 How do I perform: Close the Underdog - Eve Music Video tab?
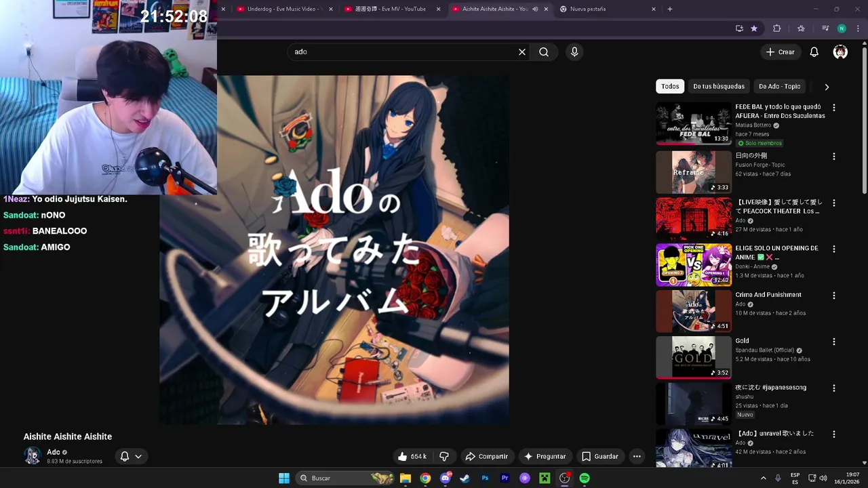(331, 9)
